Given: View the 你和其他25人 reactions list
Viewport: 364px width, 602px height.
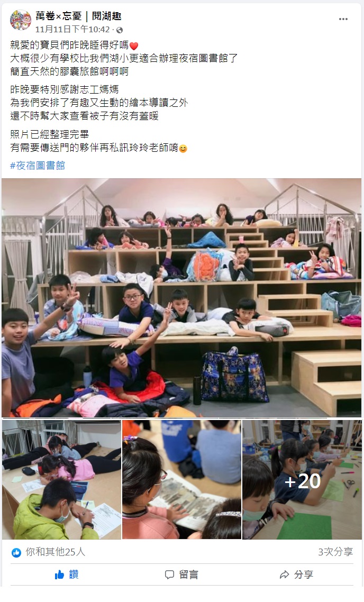Looking at the screenshot, I should [56, 552].
